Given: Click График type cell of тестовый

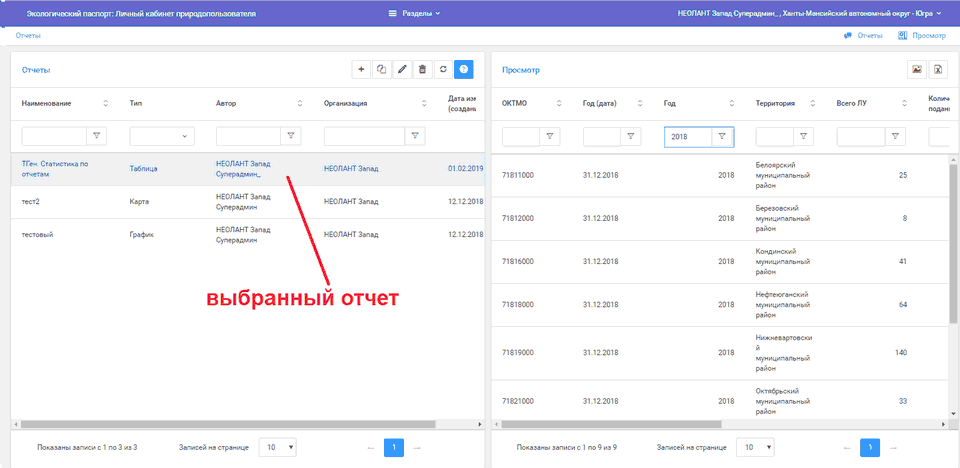Looking at the screenshot, I should 141,234.
